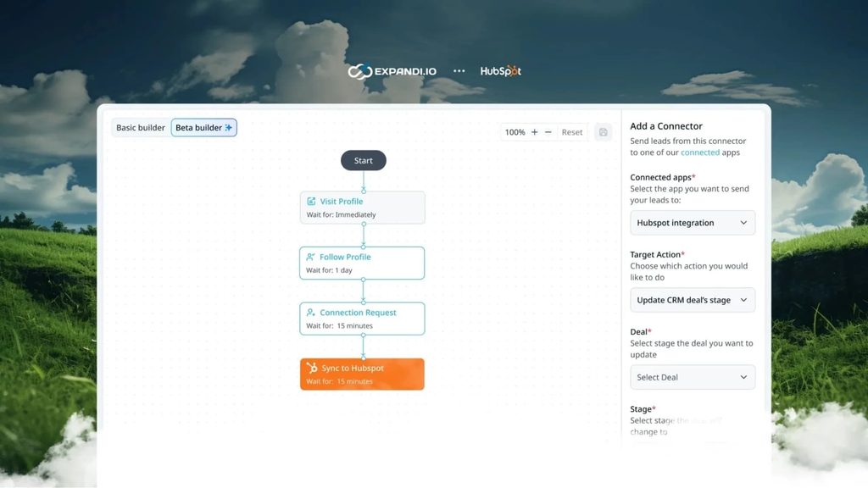Click 'Wait for: 1 day' text
Viewport: 868px width, 488px height.
pyautogui.click(x=329, y=270)
